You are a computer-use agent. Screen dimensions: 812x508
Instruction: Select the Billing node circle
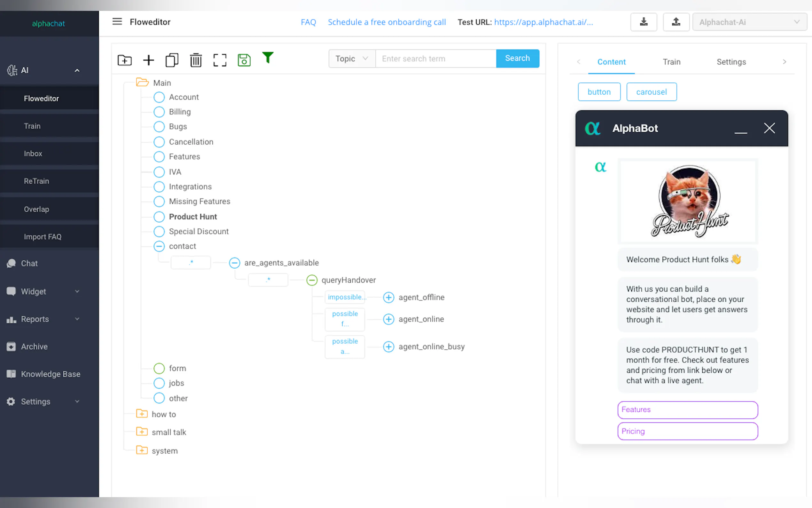tap(159, 112)
